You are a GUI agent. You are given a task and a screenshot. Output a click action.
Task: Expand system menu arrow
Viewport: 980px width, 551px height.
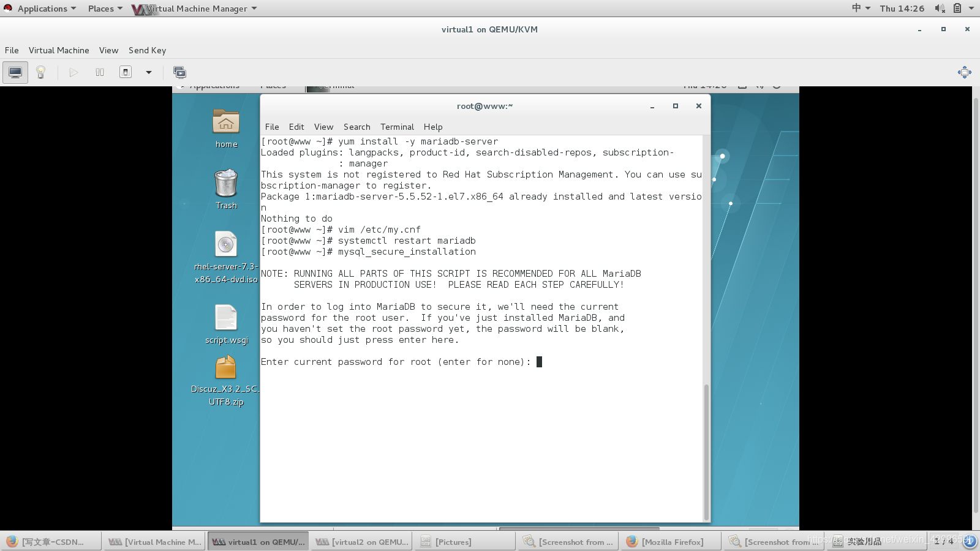pyautogui.click(x=971, y=9)
